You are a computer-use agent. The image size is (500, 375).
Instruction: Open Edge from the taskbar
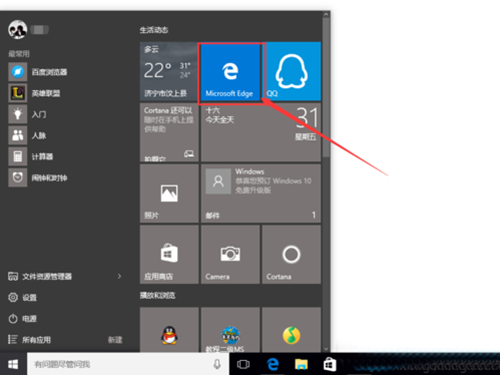tap(273, 364)
